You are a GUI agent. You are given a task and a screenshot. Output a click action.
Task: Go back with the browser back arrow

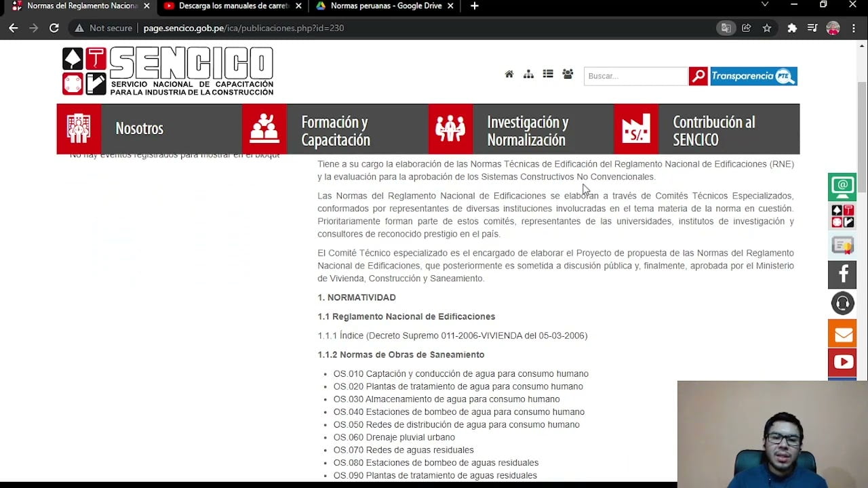click(x=14, y=28)
